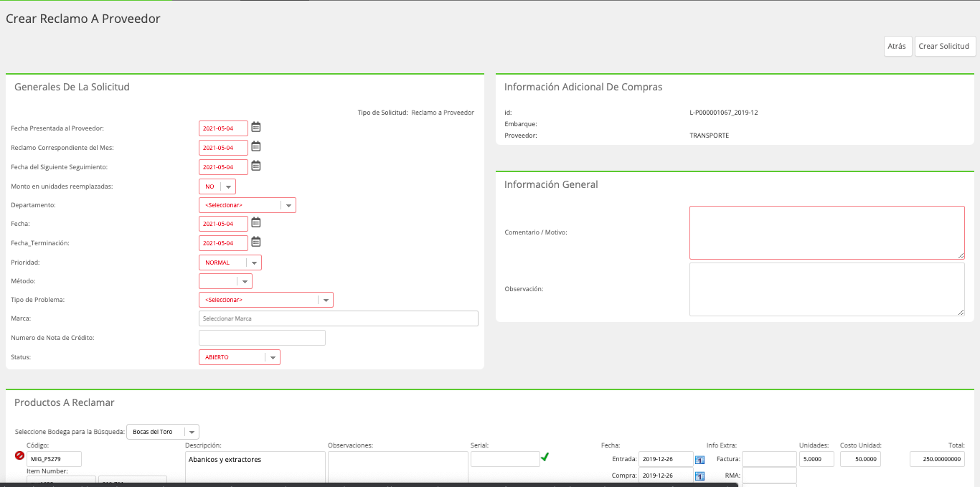This screenshot has height=487, width=980.
Task: Remove product MIG_PS279 with red icon
Action: pos(19,455)
